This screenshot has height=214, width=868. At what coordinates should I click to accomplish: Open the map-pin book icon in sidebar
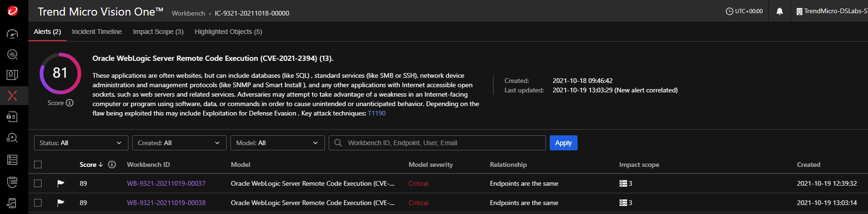pos(13,74)
